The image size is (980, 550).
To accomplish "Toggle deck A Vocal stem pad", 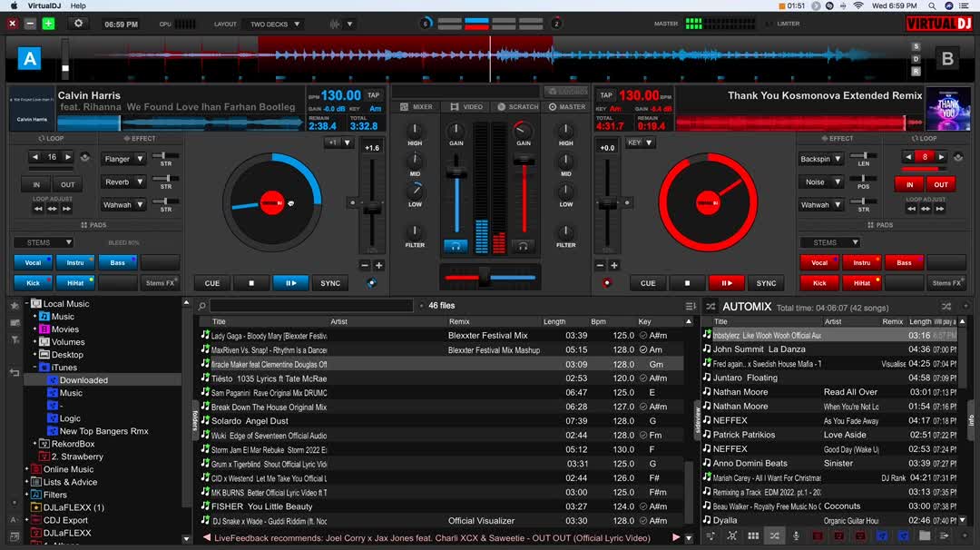I will (33, 262).
